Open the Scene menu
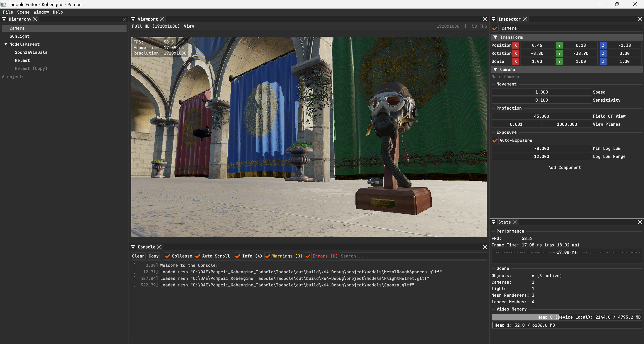This screenshot has width=644, height=344. 23,12
